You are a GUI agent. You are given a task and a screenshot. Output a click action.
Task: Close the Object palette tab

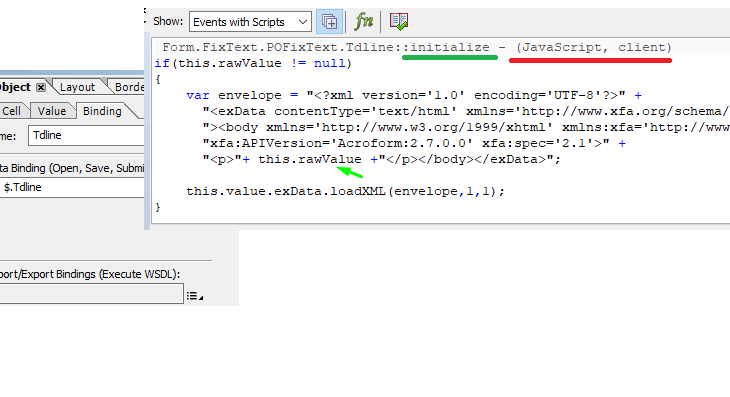(41, 87)
